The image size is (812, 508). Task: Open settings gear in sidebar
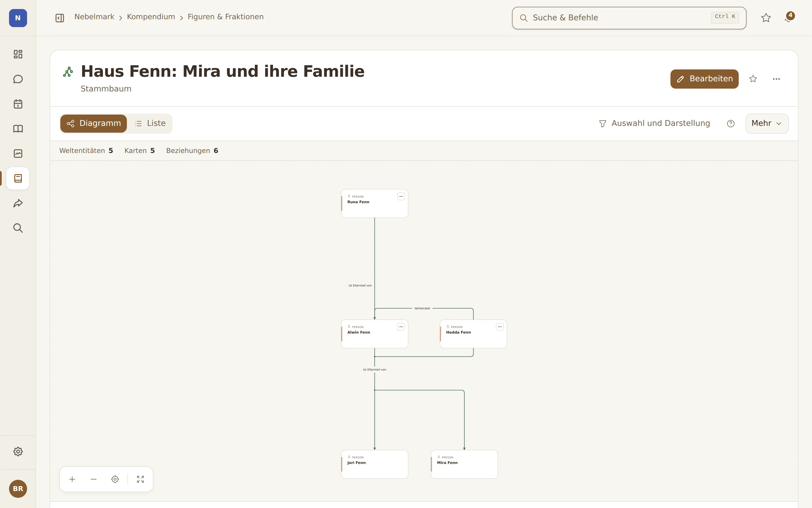point(18,452)
